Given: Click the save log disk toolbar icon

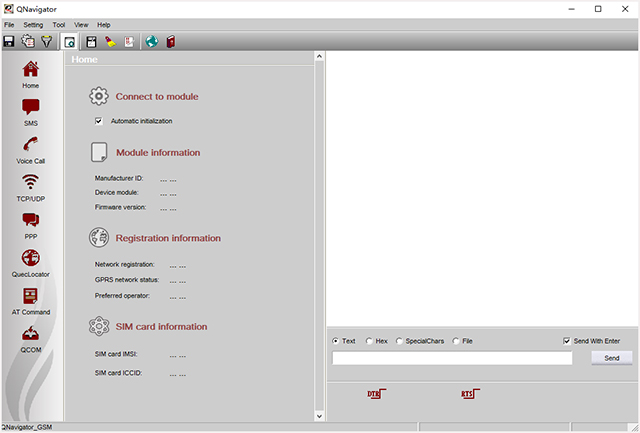Looking at the screenshot, I should coord(91,42).
